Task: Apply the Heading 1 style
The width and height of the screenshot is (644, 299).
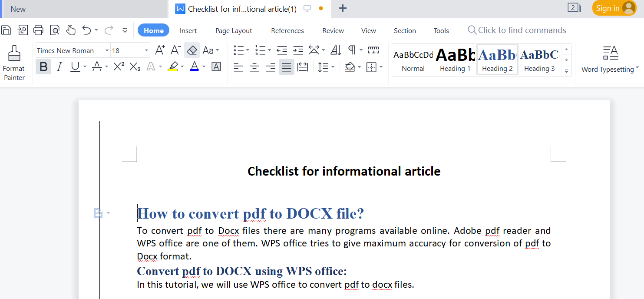Action: point(455,60)
